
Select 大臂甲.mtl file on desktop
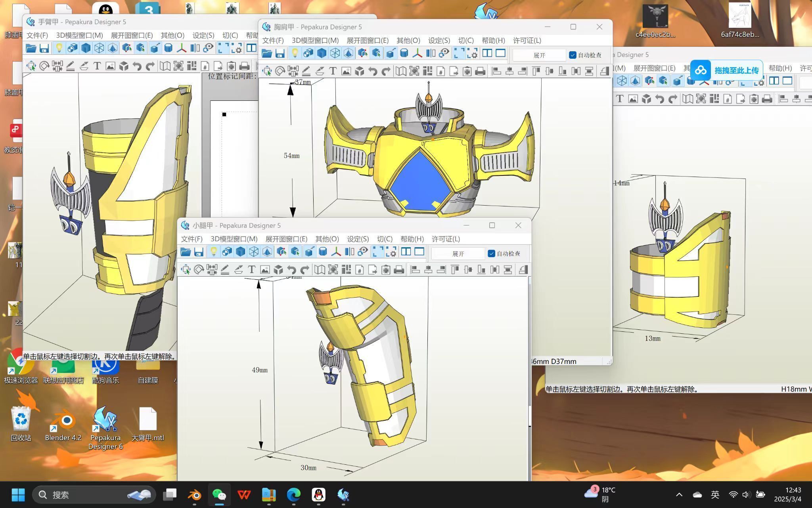coord(148,423)
